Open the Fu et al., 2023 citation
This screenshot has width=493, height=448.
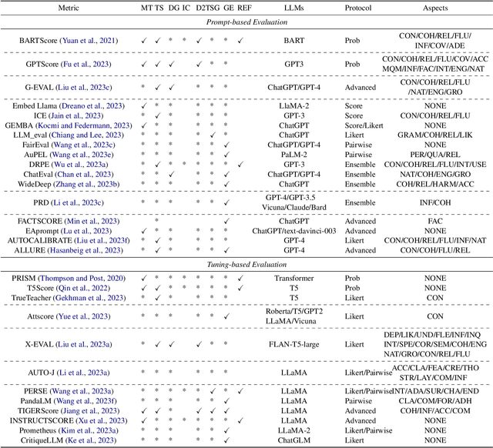pos(86,64)
